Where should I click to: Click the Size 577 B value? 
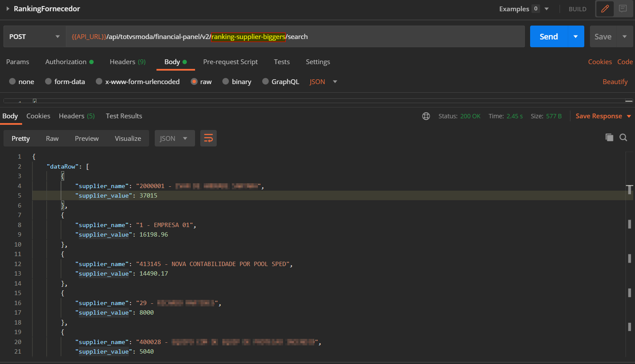click(x=554, y=116)
